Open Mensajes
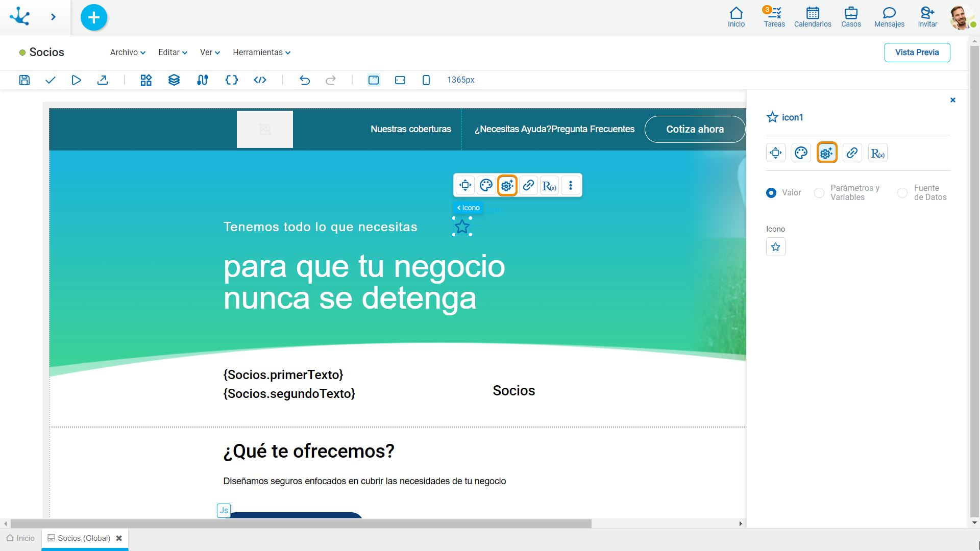980x551 pixels. tap(889, 17)
